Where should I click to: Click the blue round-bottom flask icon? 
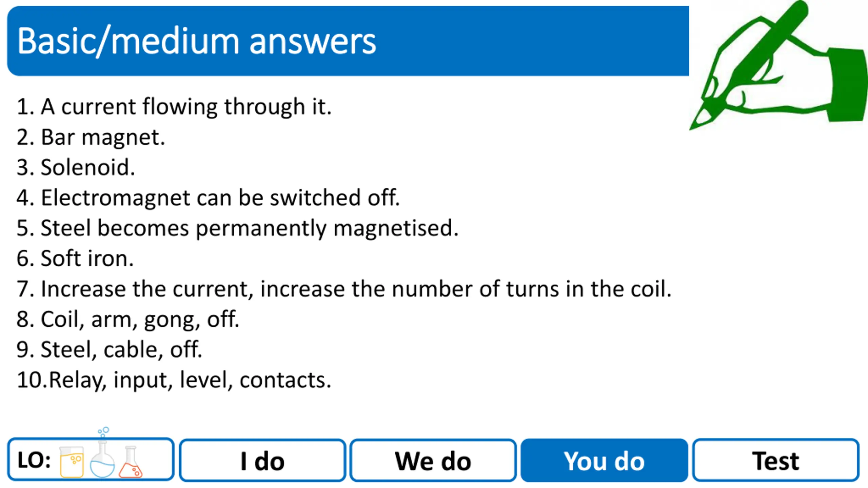[102, 459]
